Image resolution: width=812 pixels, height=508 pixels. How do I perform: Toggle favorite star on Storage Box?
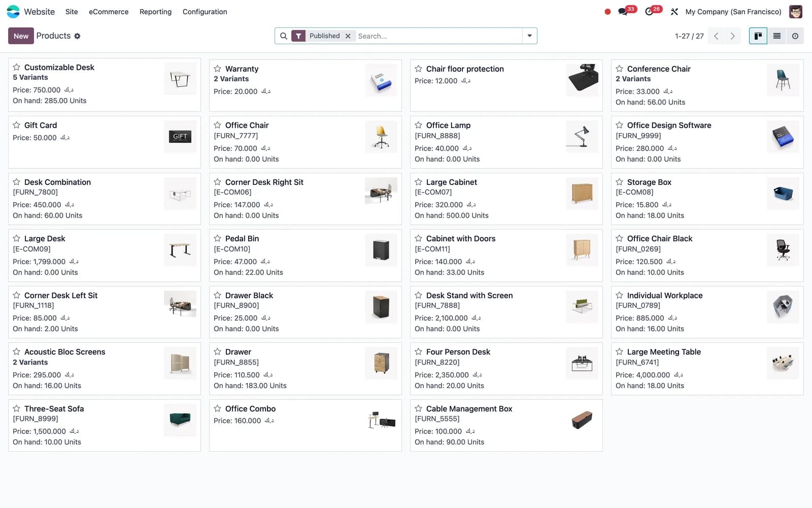pyautogui.click(x=620, y=182)
